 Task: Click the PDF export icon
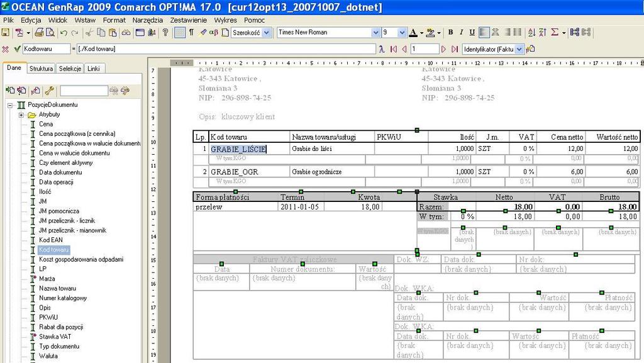[19, 33]
